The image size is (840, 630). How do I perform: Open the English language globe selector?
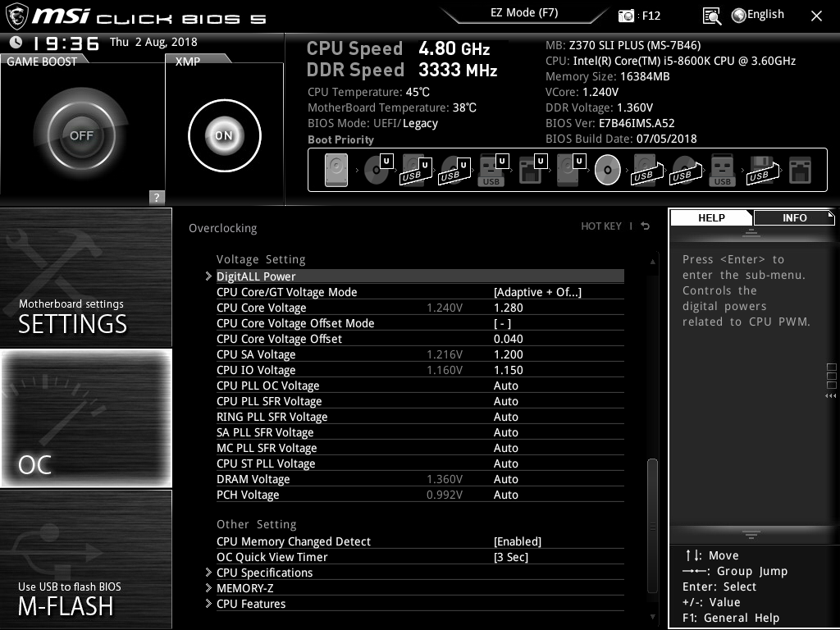tap(757, 15)
